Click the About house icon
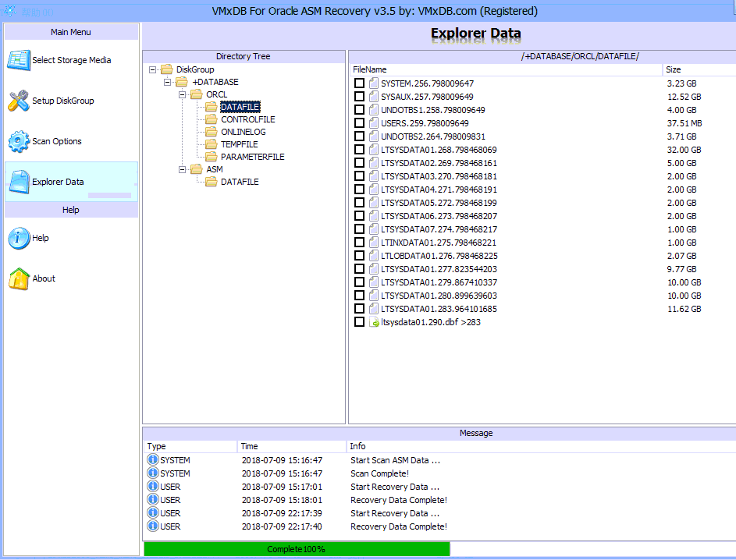 pos(19,278)
